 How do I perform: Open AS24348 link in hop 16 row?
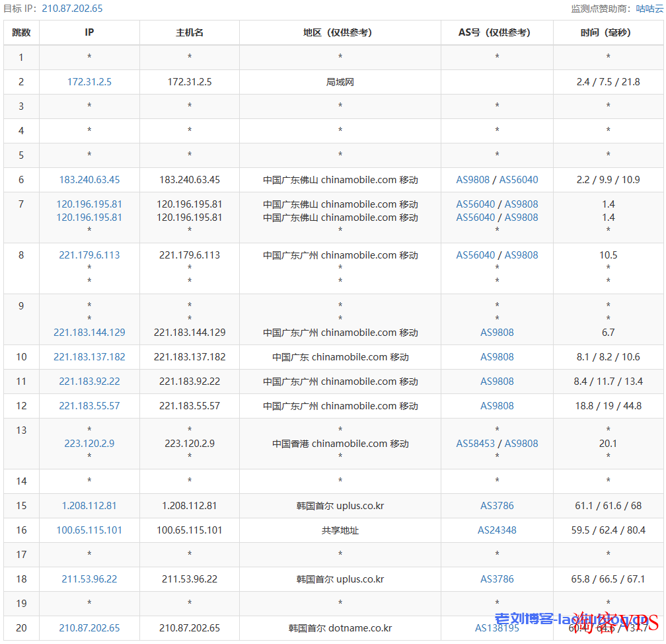click(497, 530)
